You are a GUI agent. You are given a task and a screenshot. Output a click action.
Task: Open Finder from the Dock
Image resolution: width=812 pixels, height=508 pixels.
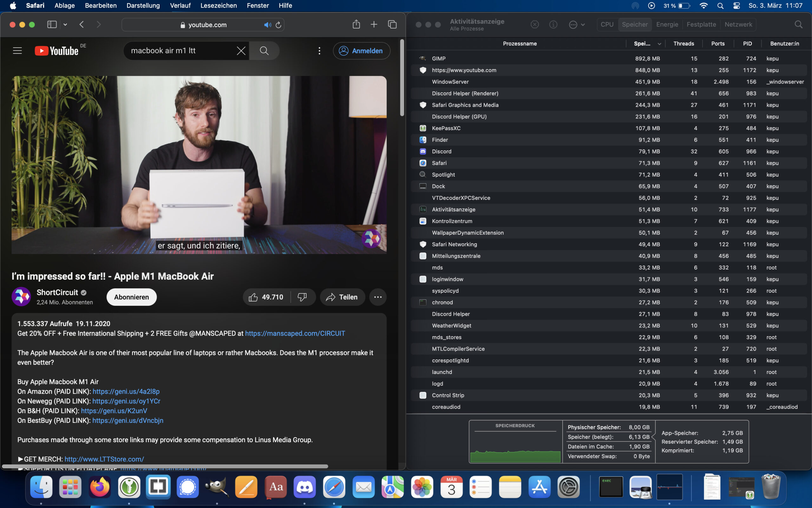(41, 486)
